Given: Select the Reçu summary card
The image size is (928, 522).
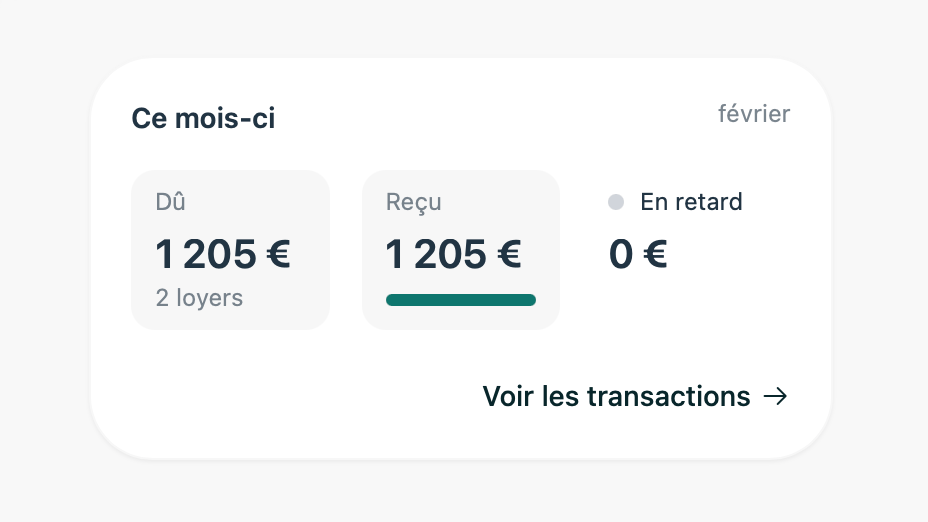Looking at the screenshot, I should (x=460, y=250).
